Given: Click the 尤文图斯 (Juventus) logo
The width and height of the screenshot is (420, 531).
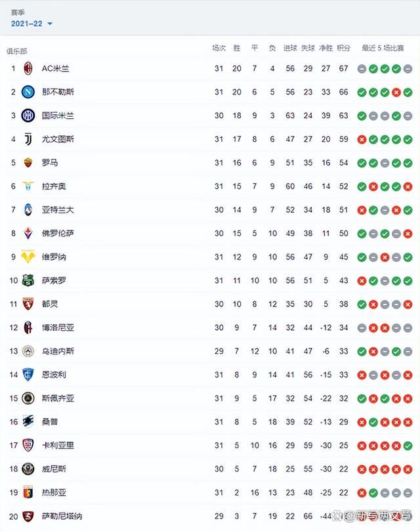Looking at the screenshot, I should [x=28, y=139].
